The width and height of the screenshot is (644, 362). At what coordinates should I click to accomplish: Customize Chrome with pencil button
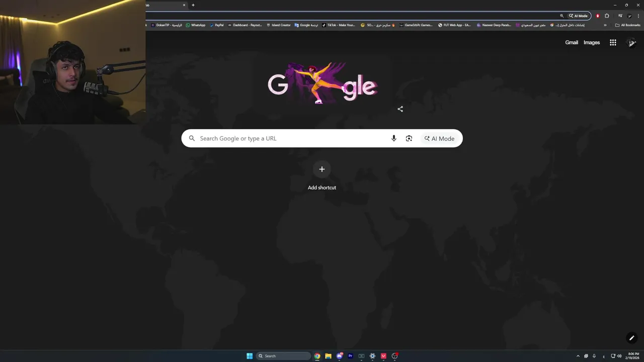[x=631, y=338]
